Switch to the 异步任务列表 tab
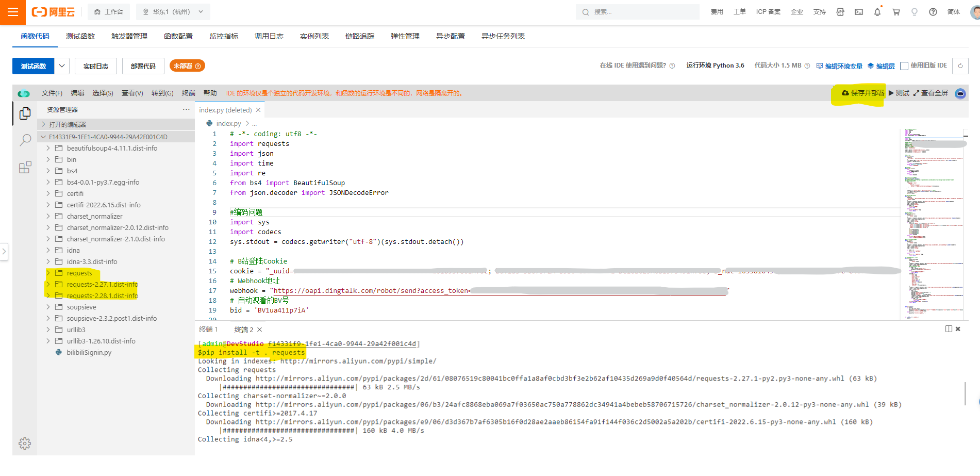Viewport: 980px width, 476px height. point(503,36)
